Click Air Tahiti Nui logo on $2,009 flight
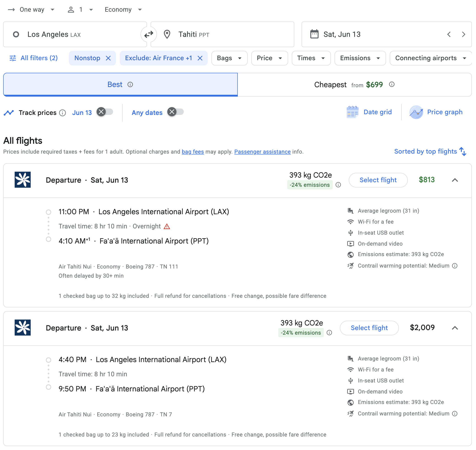 click(22, 327)
